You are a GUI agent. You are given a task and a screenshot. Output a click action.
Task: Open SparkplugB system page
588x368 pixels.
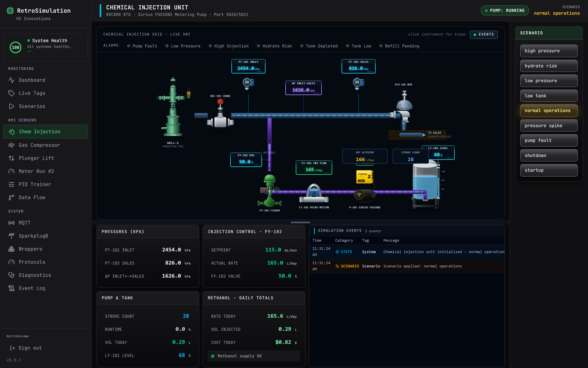tap(46, 236)
